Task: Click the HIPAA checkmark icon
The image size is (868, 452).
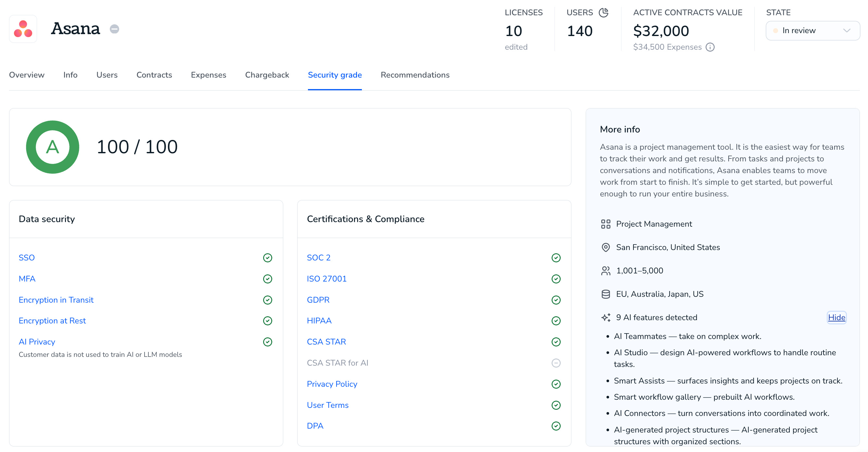Action: [x=556, y=321]
